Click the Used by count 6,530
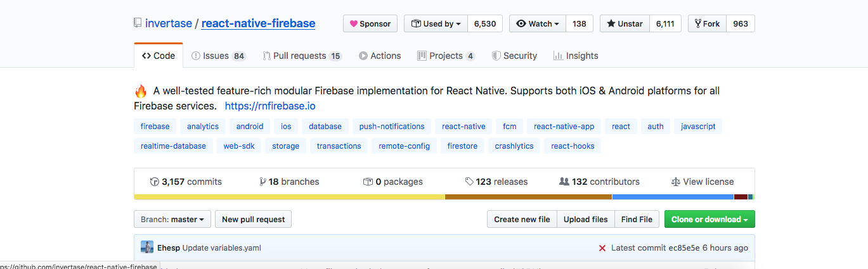This screenshot has height=269, width=868. click(x=485, y=23)
